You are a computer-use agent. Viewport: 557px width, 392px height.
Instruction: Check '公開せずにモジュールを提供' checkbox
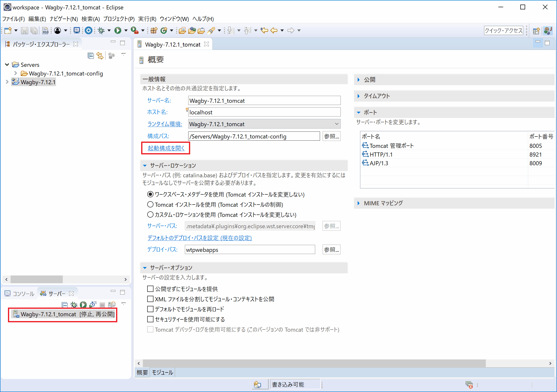[150, 289]
